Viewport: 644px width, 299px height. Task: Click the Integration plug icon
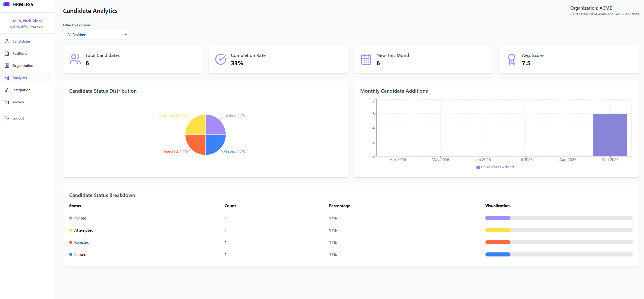point(7,90)
